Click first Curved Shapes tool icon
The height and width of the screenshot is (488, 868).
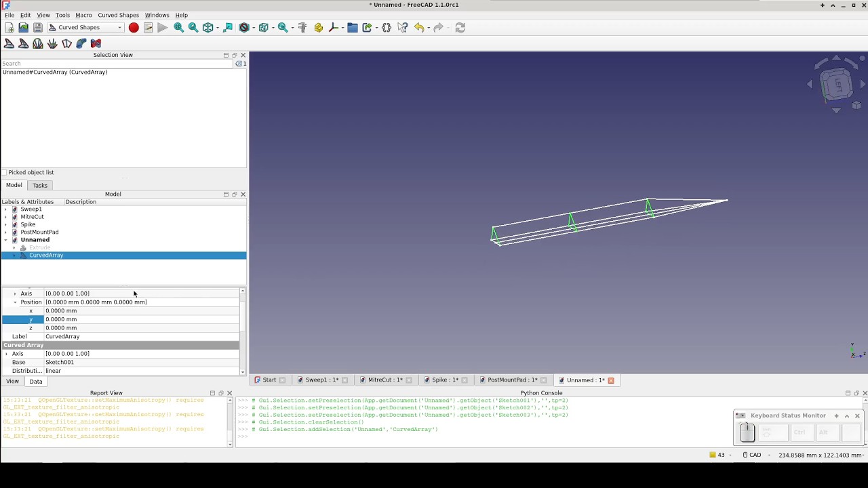(x=9, y=43)
